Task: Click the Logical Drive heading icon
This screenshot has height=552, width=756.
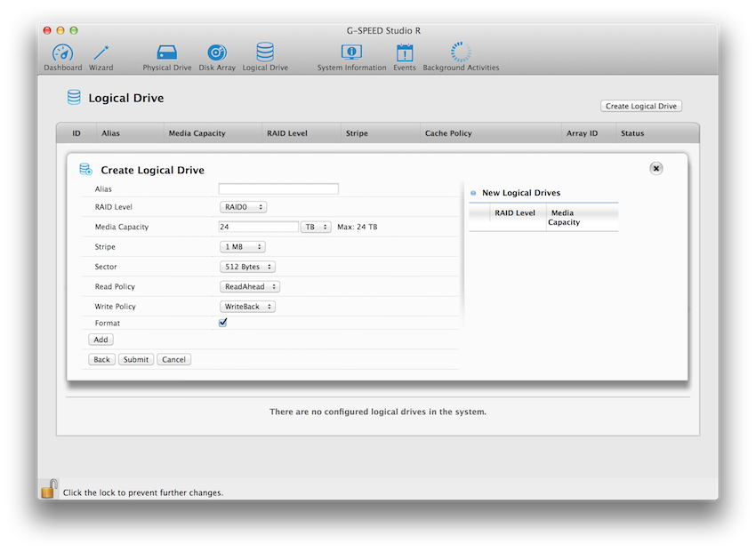Action: click(74, 97)
